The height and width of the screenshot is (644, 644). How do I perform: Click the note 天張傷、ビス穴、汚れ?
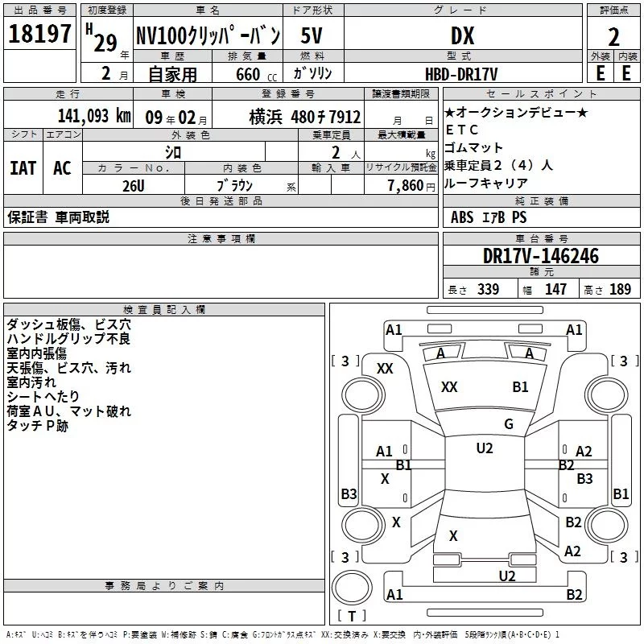(68, 368)
